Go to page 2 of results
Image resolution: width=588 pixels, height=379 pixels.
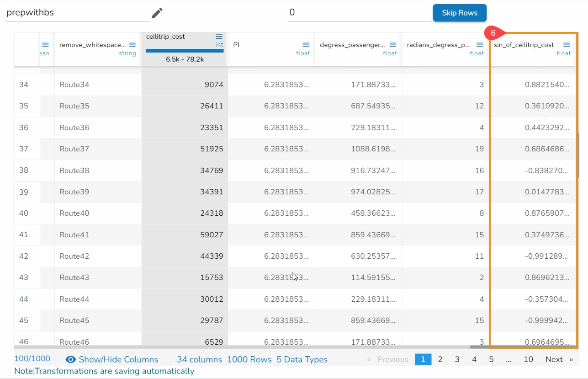pyautogui.click(x=440, y=359)
